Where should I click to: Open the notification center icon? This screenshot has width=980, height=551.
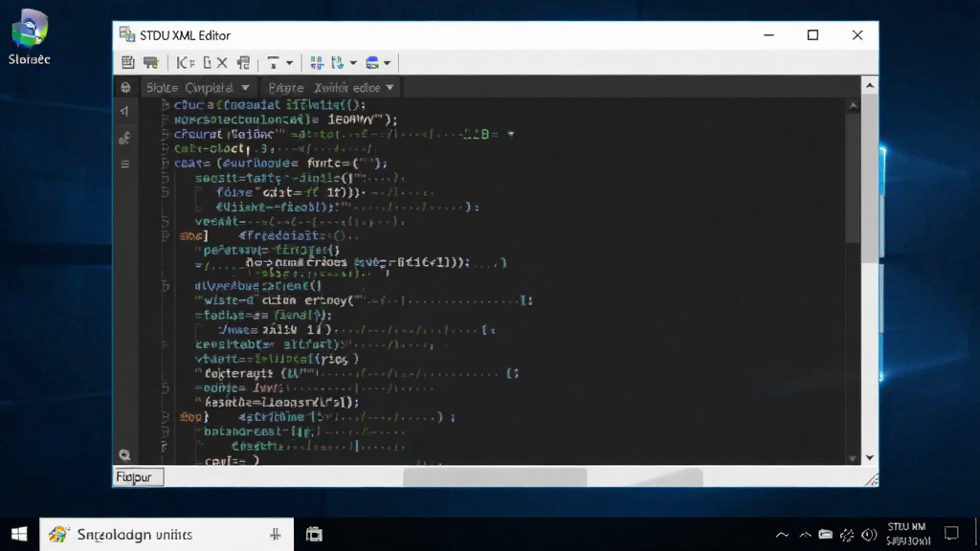(951, 534)
